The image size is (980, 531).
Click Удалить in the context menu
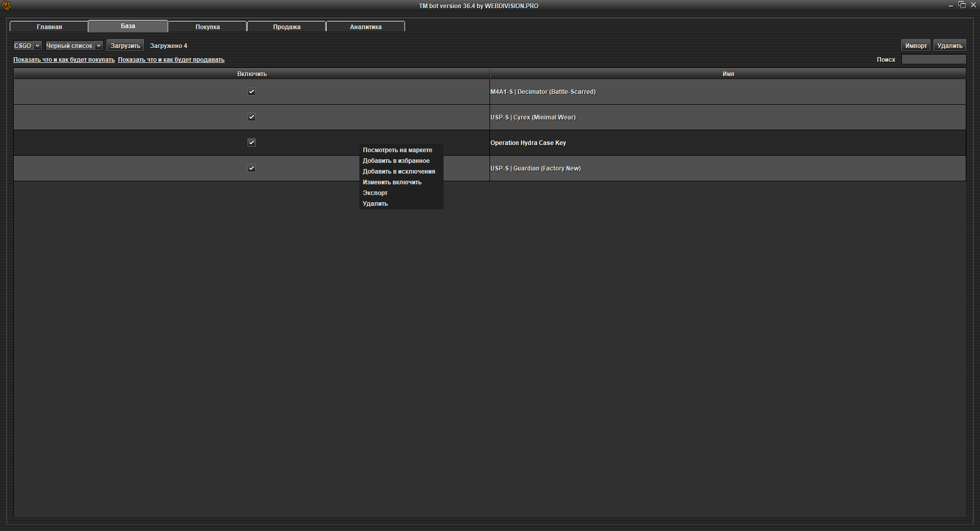(x=375, y=204)
